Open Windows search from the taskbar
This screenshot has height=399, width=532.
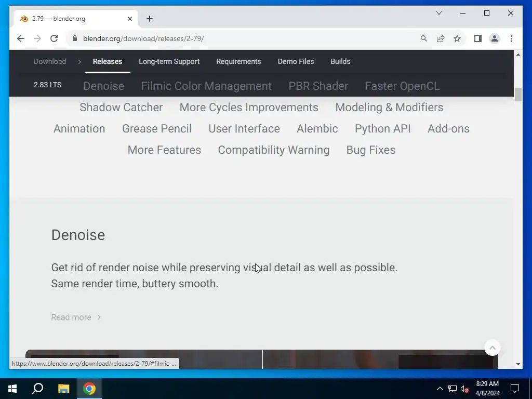(37, 389)
